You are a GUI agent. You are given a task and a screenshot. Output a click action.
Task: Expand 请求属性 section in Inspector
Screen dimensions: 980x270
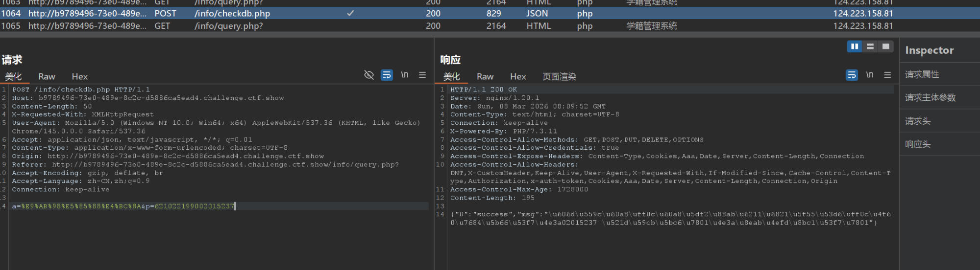(x=922, y=74)
